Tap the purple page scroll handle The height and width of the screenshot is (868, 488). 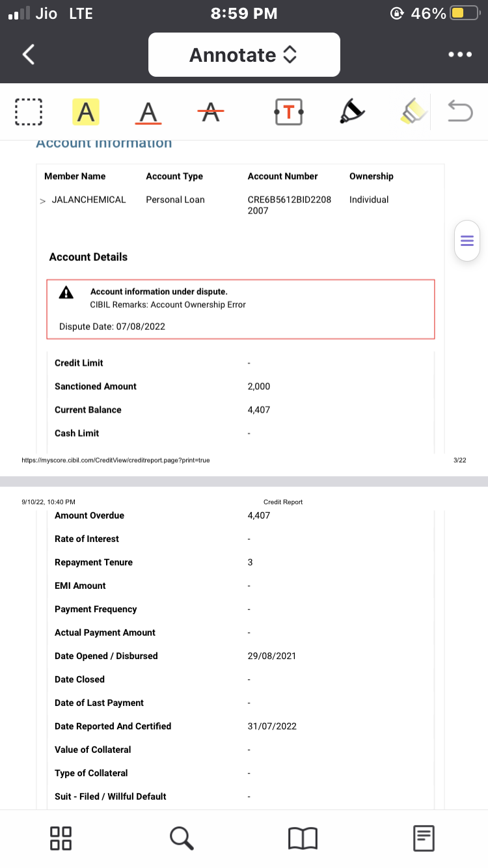(467, 241)
